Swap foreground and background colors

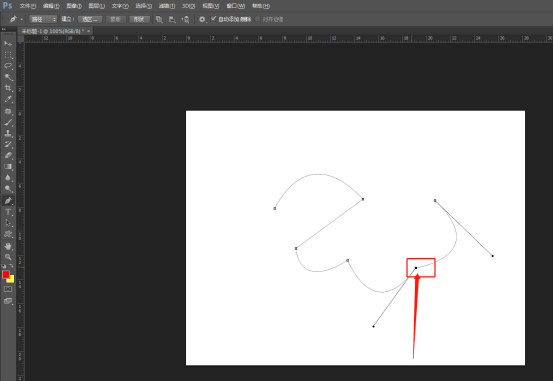click(x=11, y=266)
